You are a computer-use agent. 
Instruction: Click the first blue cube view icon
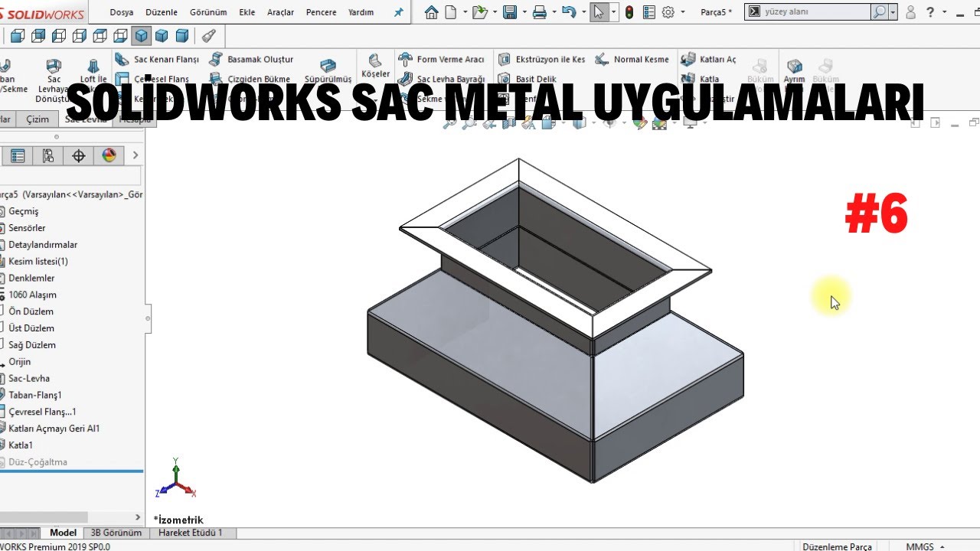(x=17, y=36)
